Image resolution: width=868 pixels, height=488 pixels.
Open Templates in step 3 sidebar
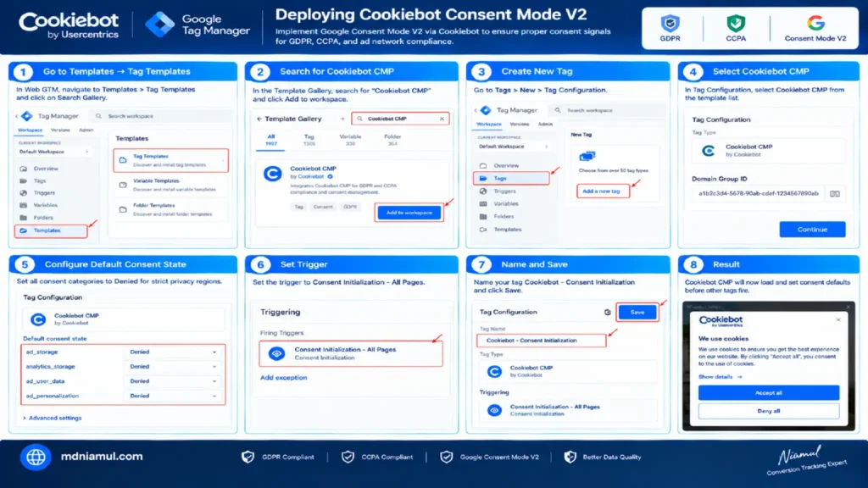508,229
